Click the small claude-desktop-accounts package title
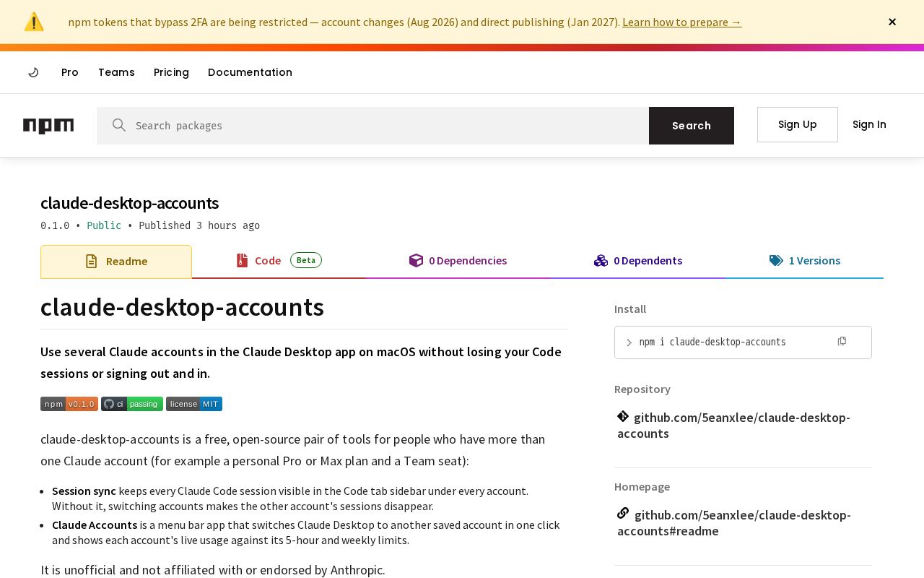This screenshot has height=578, width=924. click(x=129, y=203)
